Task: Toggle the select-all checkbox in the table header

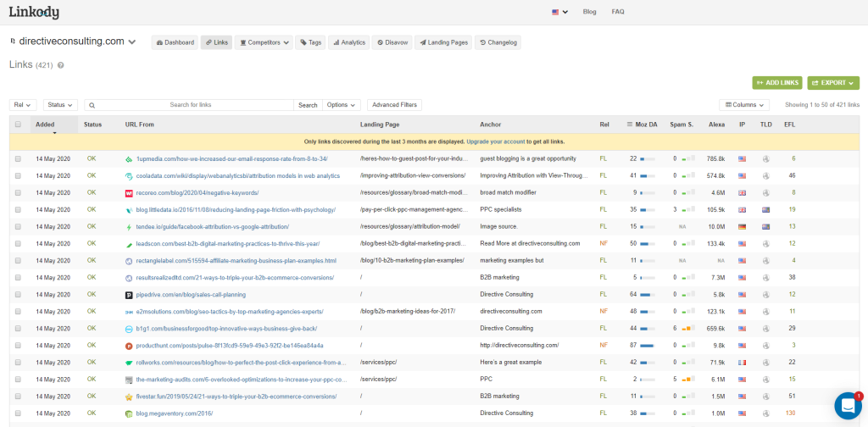Action: point(19,125)
